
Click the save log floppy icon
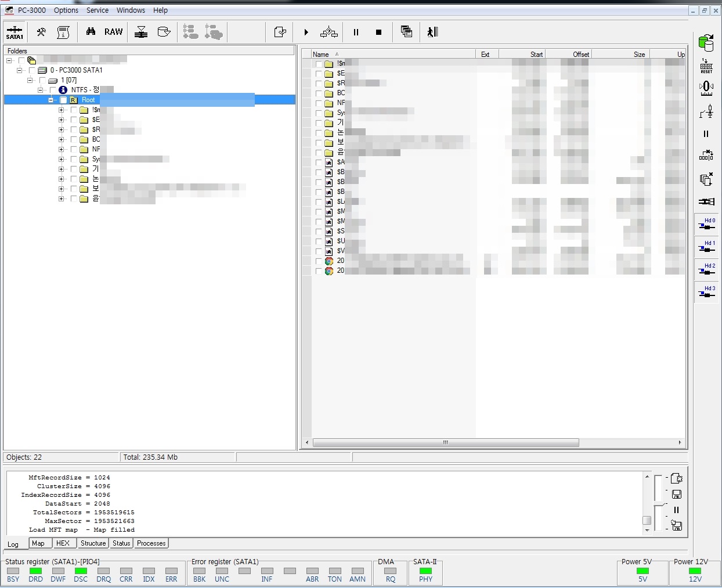click(x=676, y=494)
